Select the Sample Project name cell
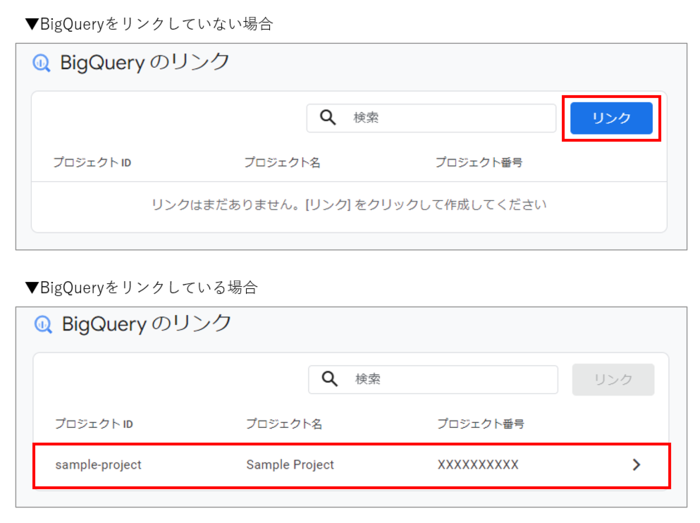Viewport: 700px width, 523px height. 290,465
